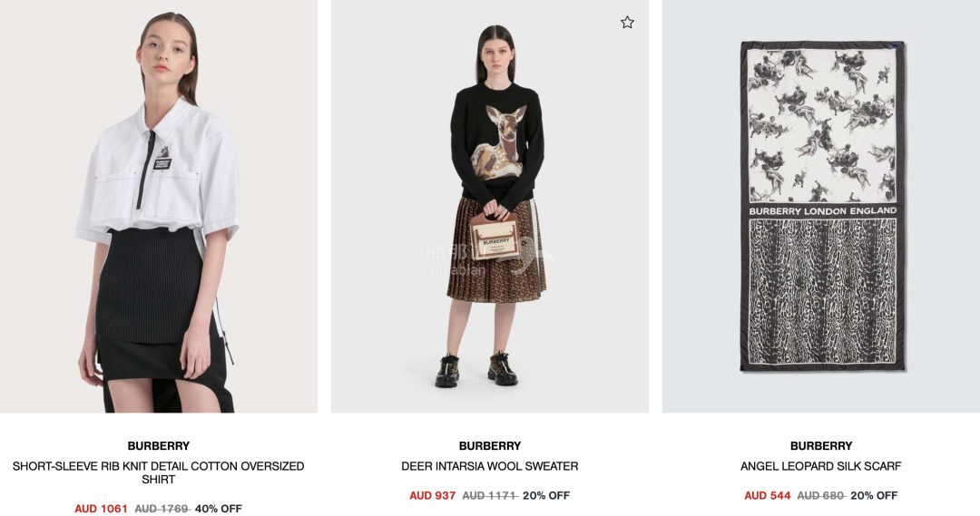Click the struck-through AUD 1171 original price
980x516 pixels.
[x=490, y=495]
